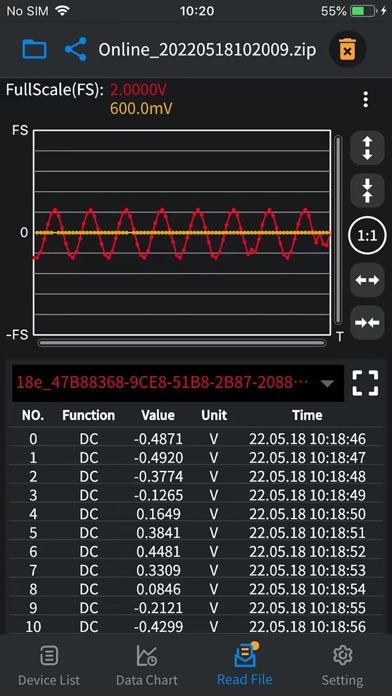Toggle fullscreen for the data table
The height and width of the screenshot is (696, 392).
[x=365, y=383]
